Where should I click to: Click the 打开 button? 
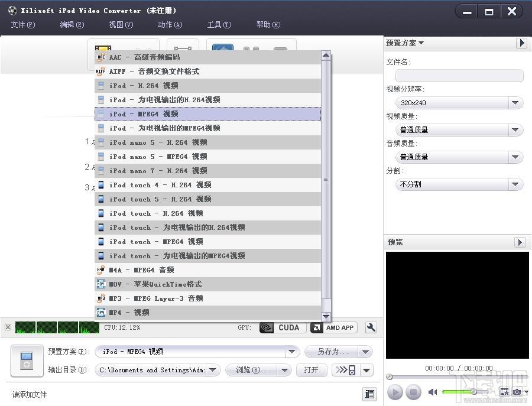(312, 370)
